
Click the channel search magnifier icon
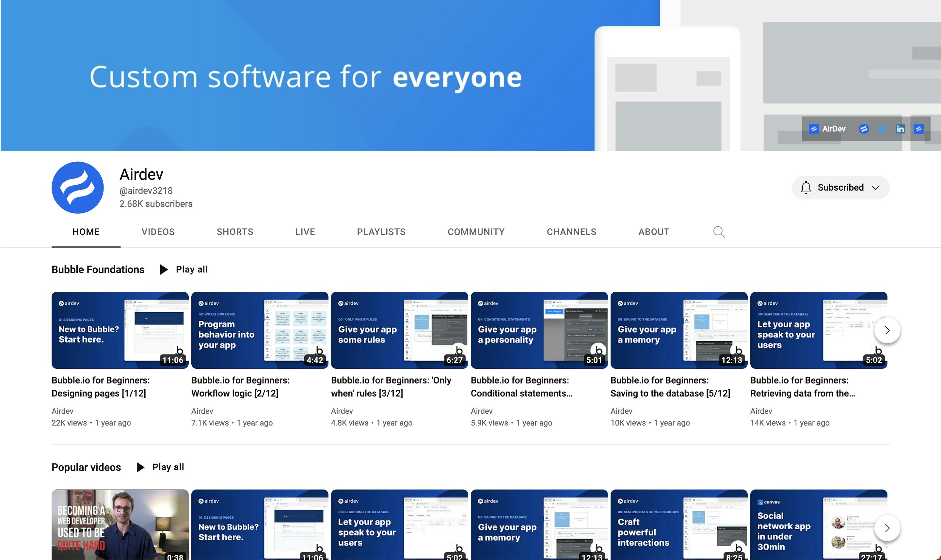719,232
